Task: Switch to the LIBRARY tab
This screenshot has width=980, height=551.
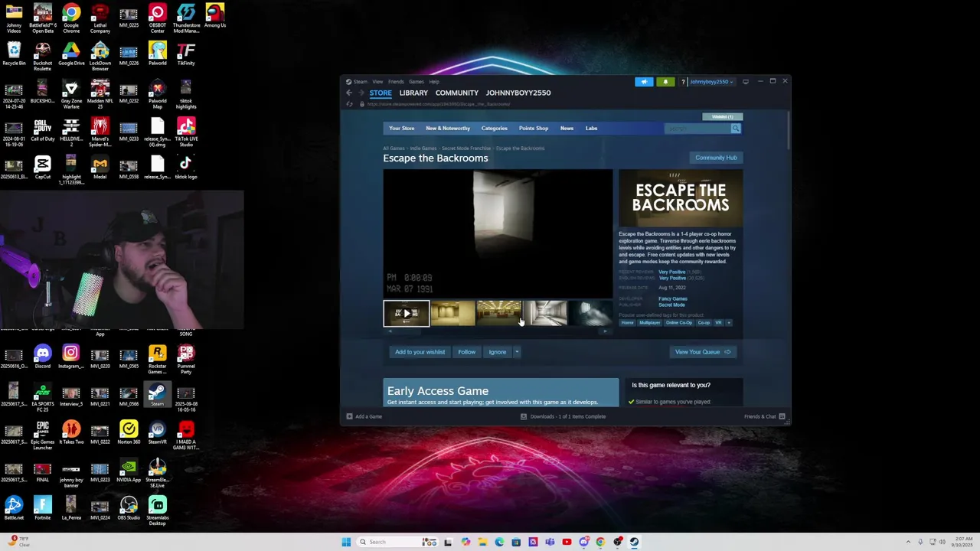Action: pos(413,93)
